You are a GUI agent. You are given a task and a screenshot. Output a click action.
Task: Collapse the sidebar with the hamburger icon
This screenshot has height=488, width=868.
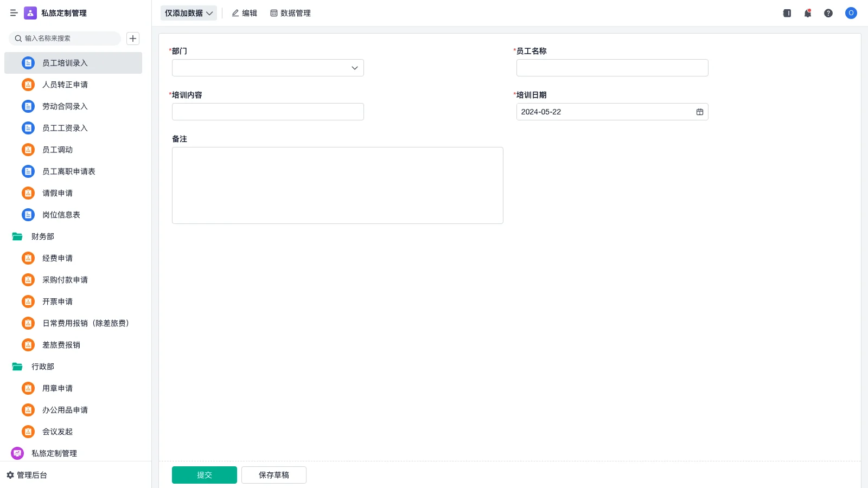(14, 13)
